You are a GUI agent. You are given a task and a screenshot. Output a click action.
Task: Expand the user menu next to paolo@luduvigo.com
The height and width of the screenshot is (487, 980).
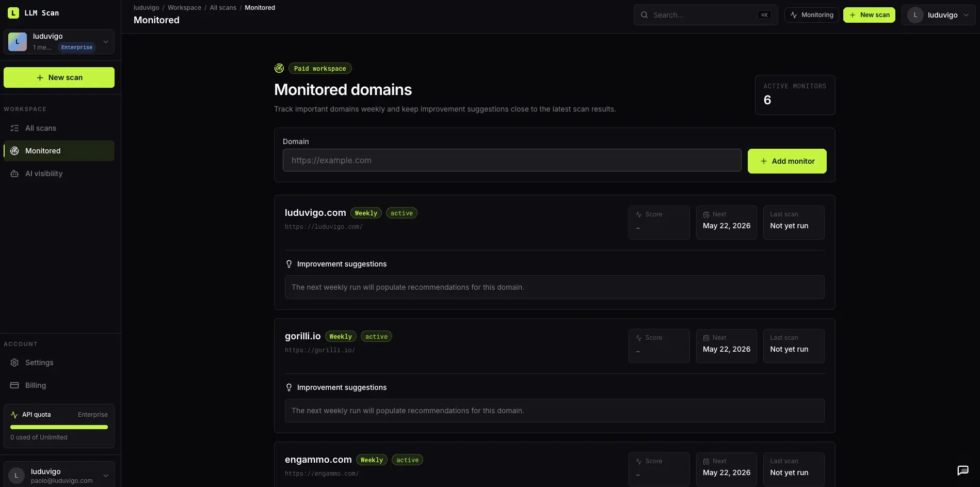coord(106,476)
